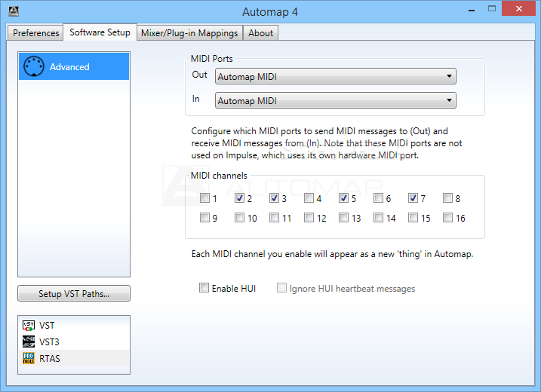Click the VST3 plug-in format icon
541x392 pixels.
[x=29, y=341]
